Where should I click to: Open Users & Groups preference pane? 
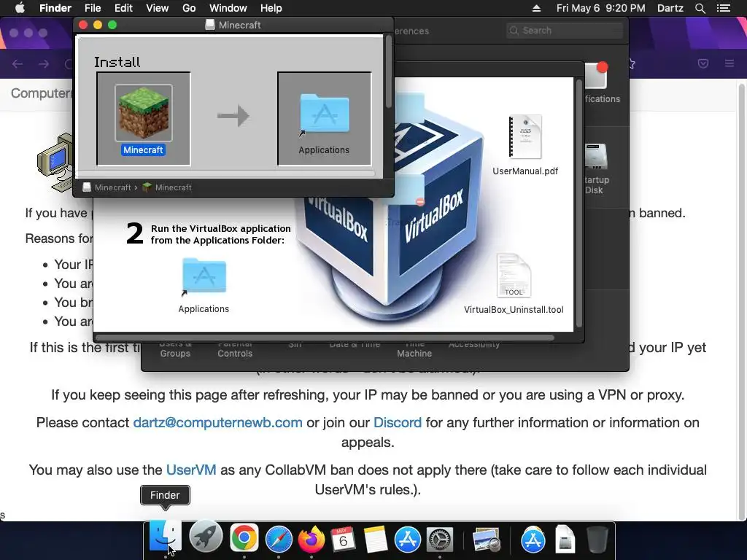[x=175, y=349]
